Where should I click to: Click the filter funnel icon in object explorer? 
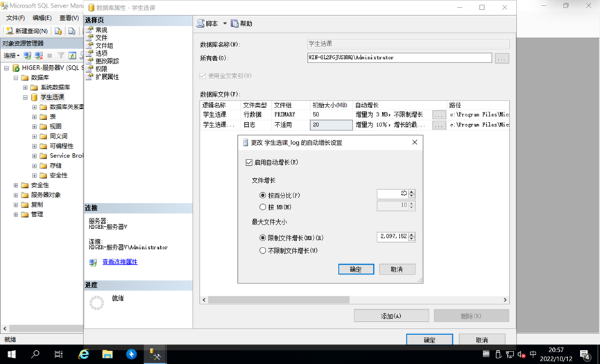click(61, 55)
